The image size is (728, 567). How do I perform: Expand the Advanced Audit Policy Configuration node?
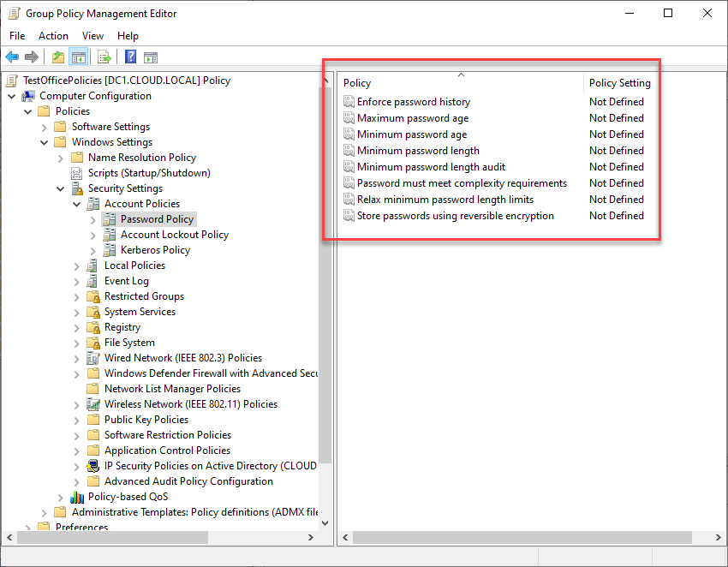[76, 482]
